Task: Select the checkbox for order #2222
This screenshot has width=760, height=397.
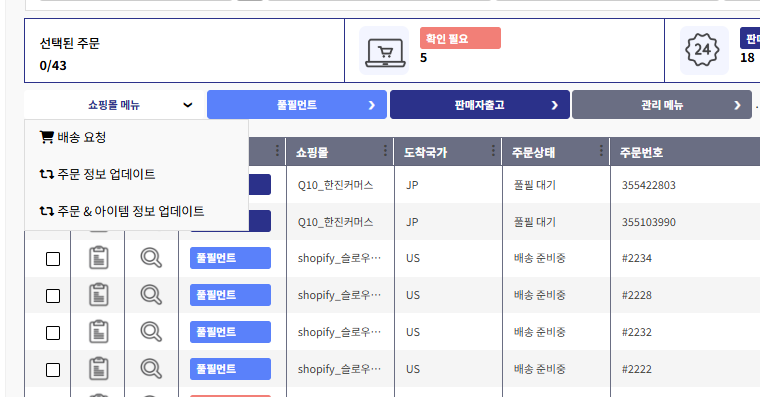Action: 53,370
